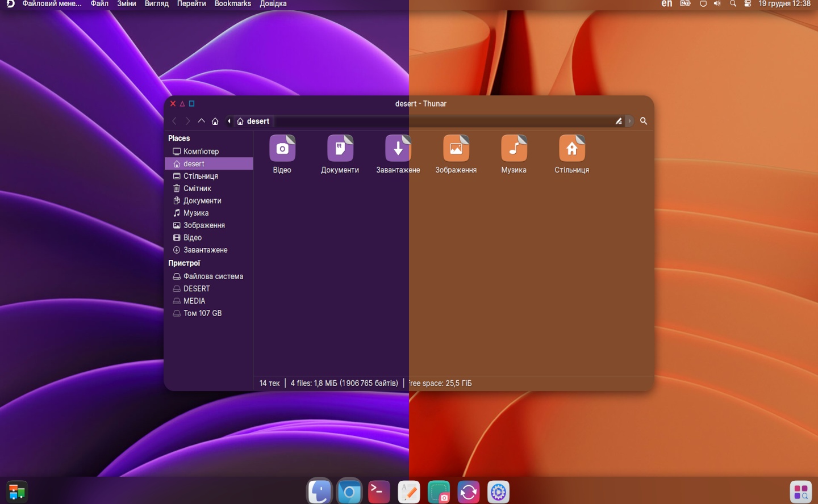The image size is (818, 504).
Task: Go to home folder via toolbar icon
Action: [215, 121]
